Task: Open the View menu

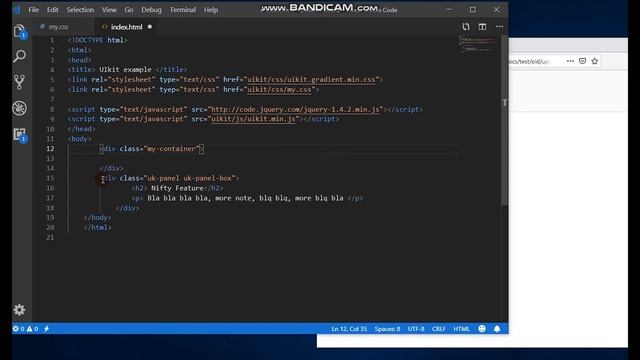Action: point(109,10)
